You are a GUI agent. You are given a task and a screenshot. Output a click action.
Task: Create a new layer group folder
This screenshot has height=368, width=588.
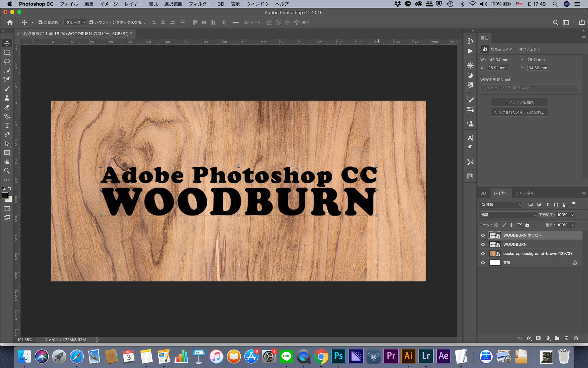coord(557,338)
